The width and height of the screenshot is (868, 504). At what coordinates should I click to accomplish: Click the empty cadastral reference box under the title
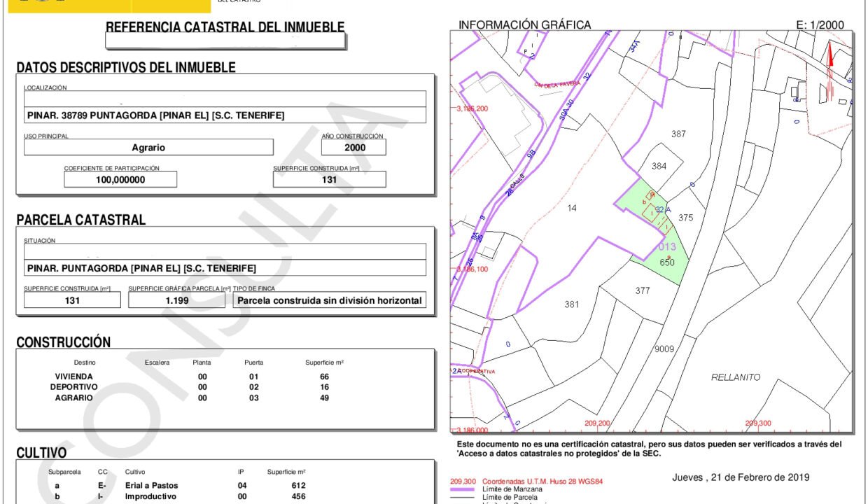pyautogui.click(x=225, y=41)
